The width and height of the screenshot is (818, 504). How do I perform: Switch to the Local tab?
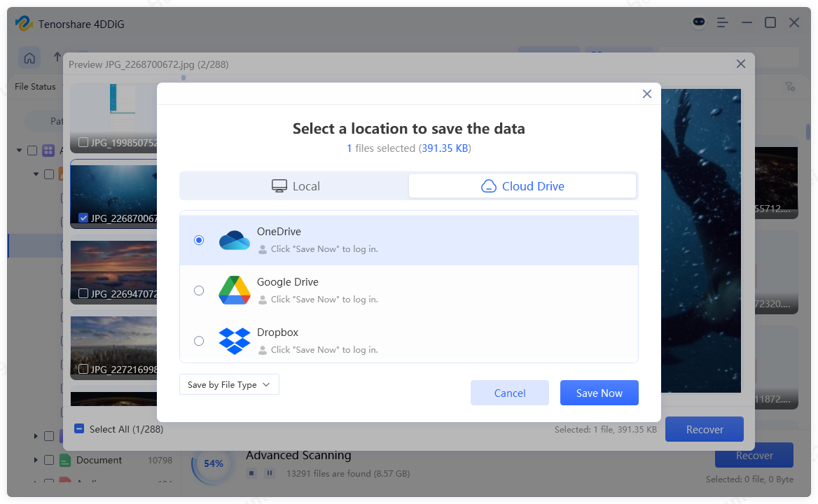[295, 185]
